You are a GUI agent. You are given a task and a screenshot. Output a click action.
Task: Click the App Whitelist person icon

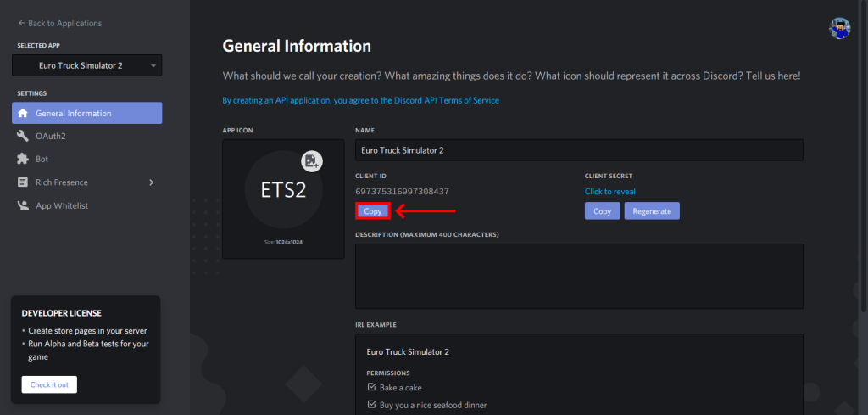23,205
